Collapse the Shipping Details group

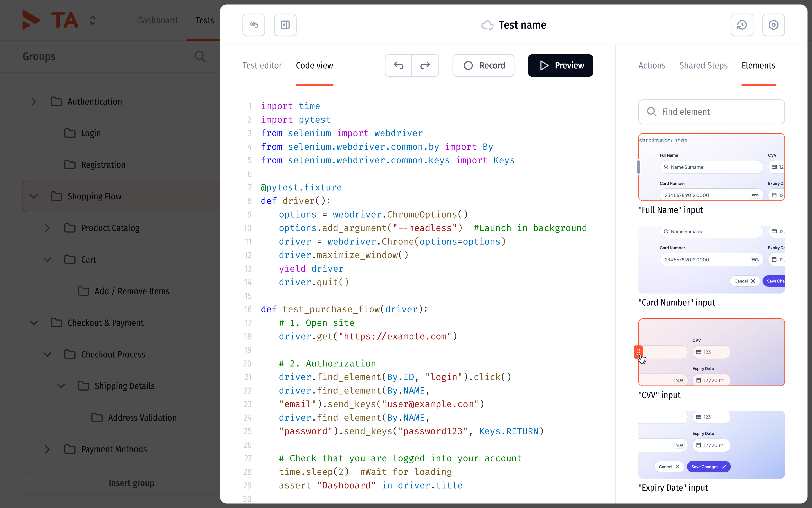click(61, 386)
